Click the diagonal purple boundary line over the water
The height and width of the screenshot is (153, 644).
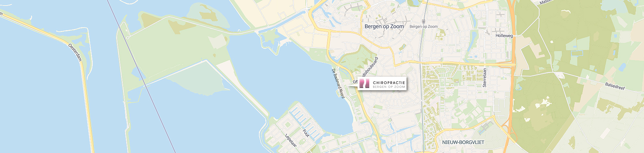141,77
